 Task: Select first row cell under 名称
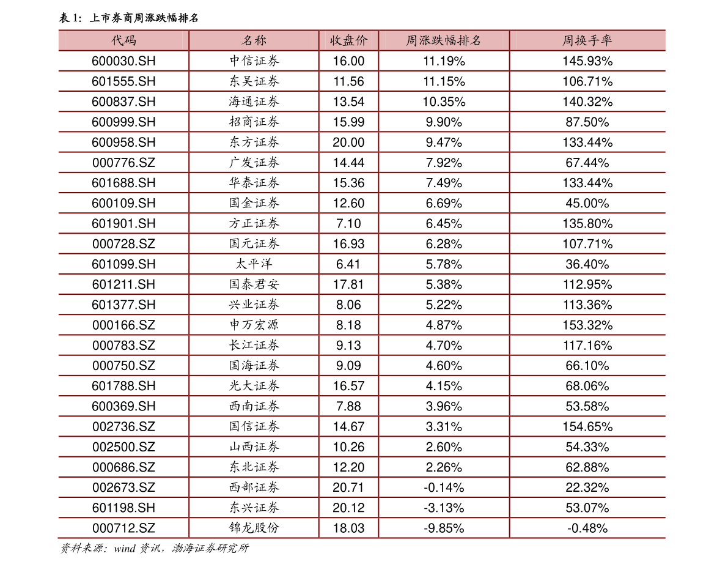coord(254,61)
